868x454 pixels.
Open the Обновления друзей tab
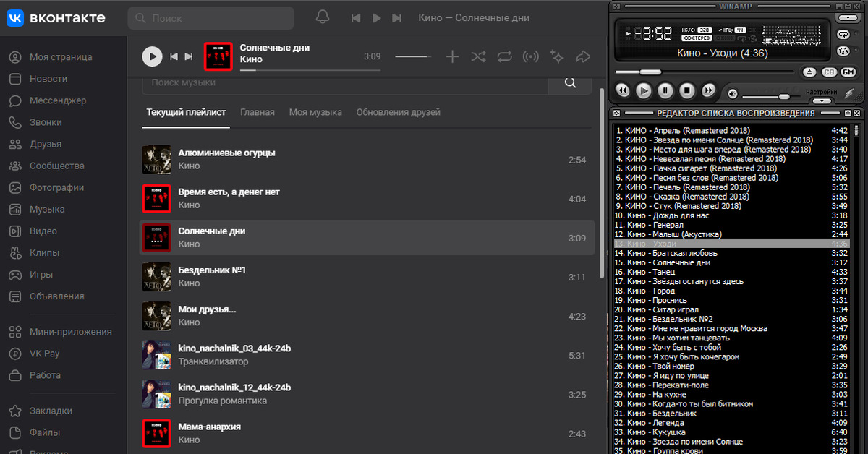click(x=399, y=112)
